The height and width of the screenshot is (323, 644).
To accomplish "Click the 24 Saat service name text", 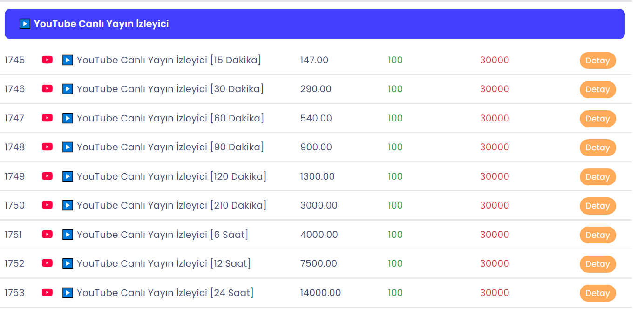I will pyautogui.click(x=165, y=293).
